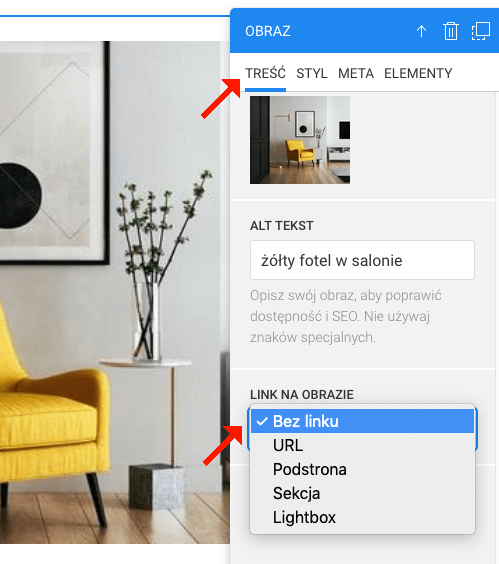
Task: Click the yellow armchair image thumbnail
Action: tap(300, 140)
